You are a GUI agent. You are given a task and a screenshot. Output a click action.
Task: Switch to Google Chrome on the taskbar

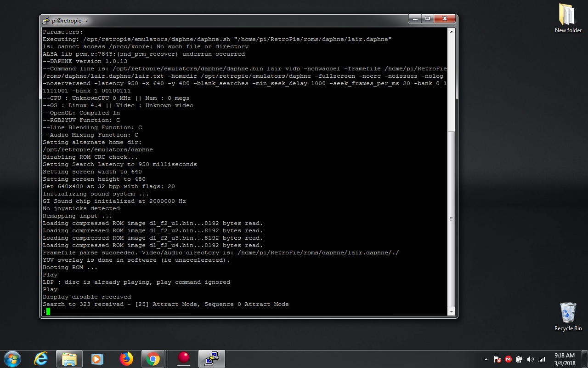tap(153, 359)
